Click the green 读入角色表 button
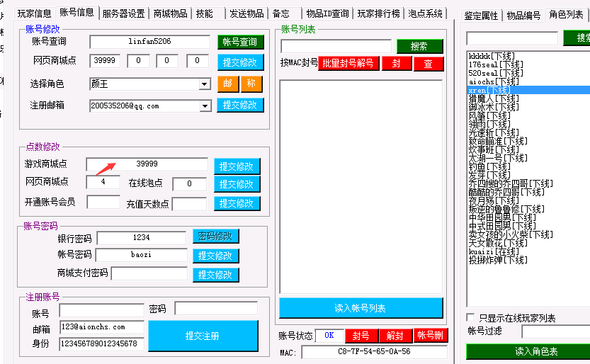590x364 pixels. (x=528, y=351)
